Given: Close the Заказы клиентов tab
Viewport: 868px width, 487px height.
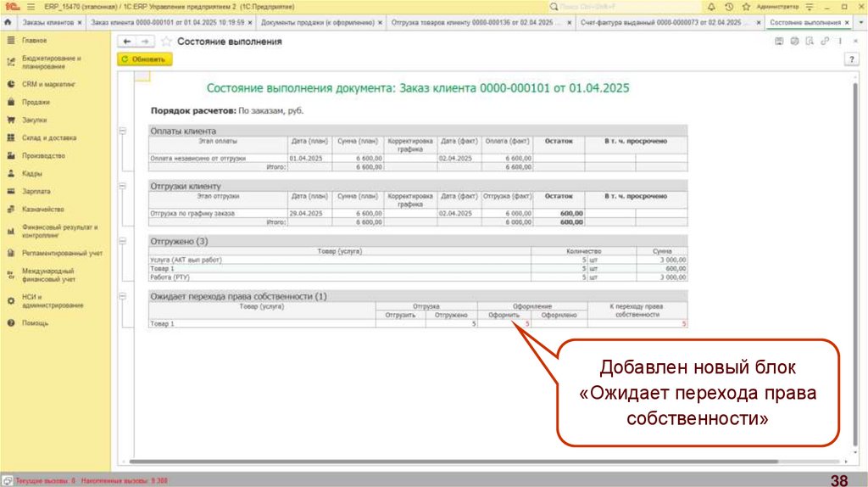Looking at the screenshot, I should coord(80,23).
